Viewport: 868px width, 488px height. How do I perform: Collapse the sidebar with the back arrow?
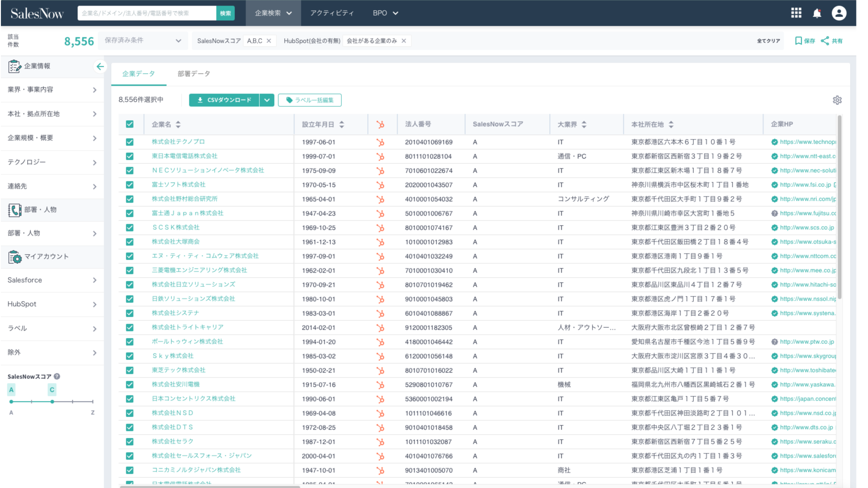tap(100, 67)
